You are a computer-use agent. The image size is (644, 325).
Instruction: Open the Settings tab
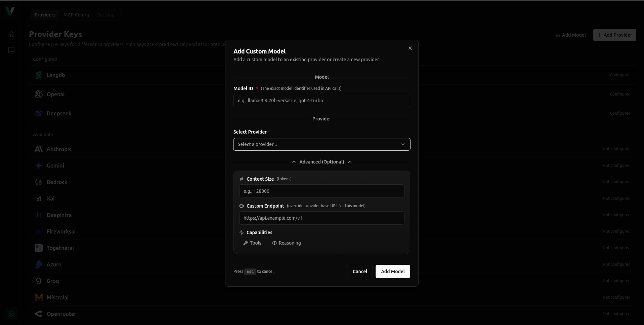tap(106, 15)
